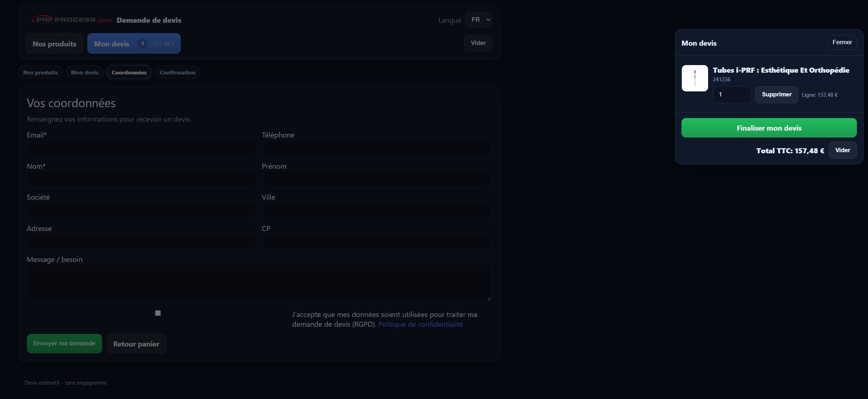Go to the Confirmation step
The image size is (868, 399).
point(177,72)
